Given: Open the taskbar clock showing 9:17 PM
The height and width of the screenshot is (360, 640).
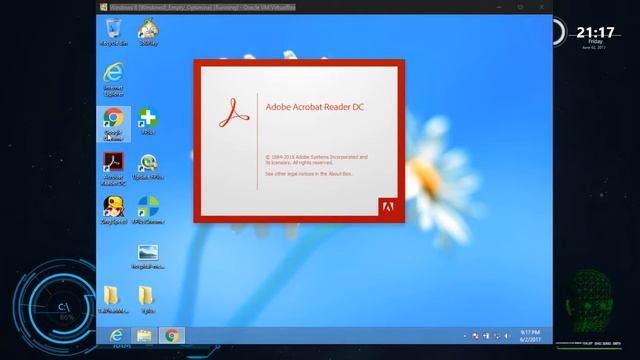Looking at the screenshot, I should 530,336.
